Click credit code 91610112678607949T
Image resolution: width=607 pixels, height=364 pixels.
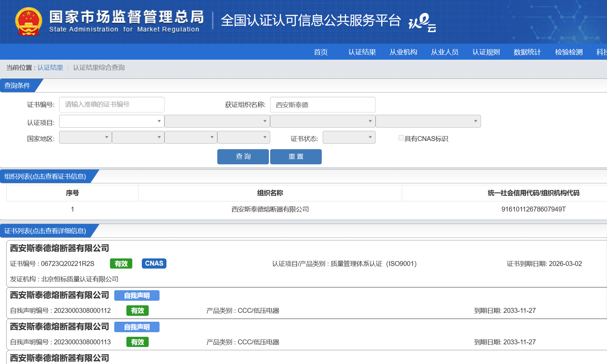click(533, 209)
